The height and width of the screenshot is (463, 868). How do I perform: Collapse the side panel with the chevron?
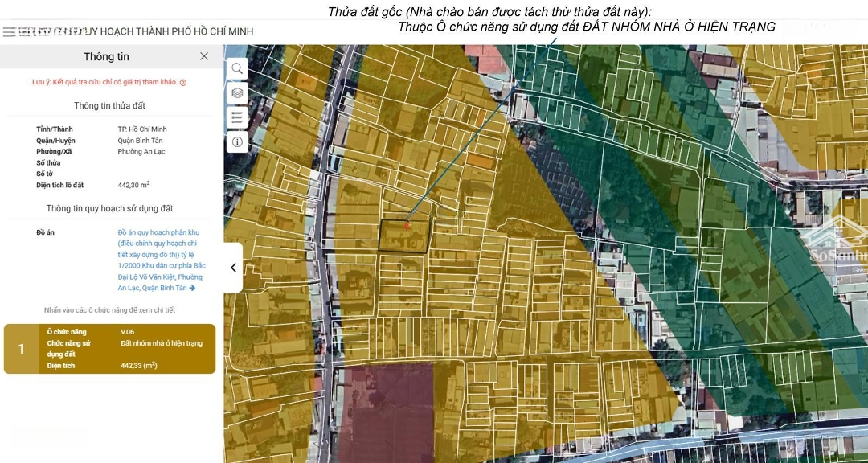(x=233, y=268)
